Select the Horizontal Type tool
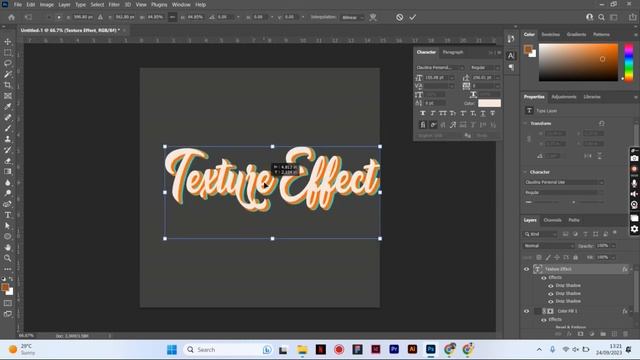 8,215
